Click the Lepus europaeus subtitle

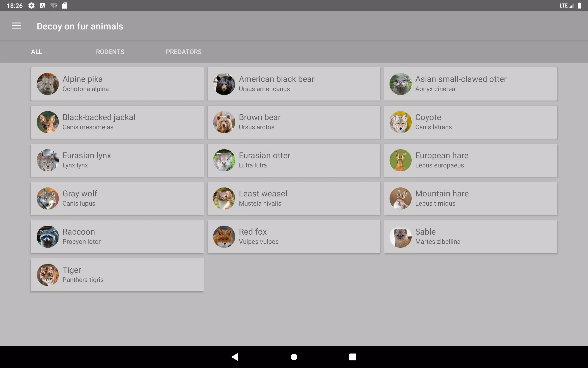440,166
